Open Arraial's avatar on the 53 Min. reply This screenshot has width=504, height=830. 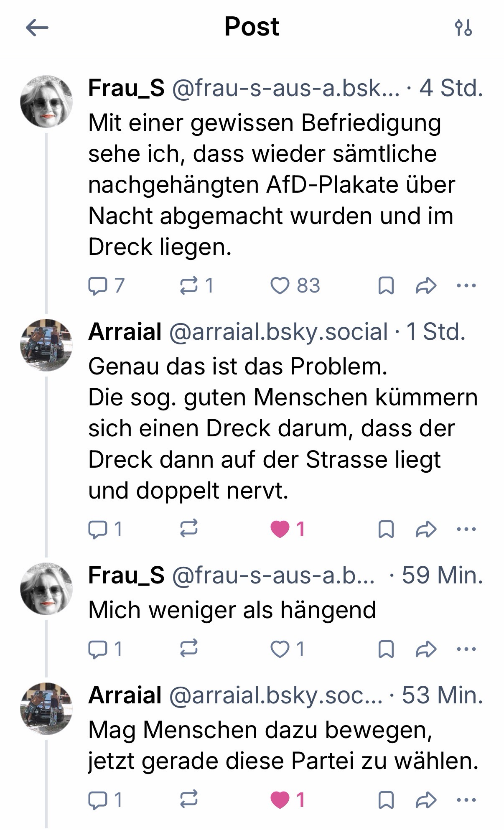click(46, 709)
